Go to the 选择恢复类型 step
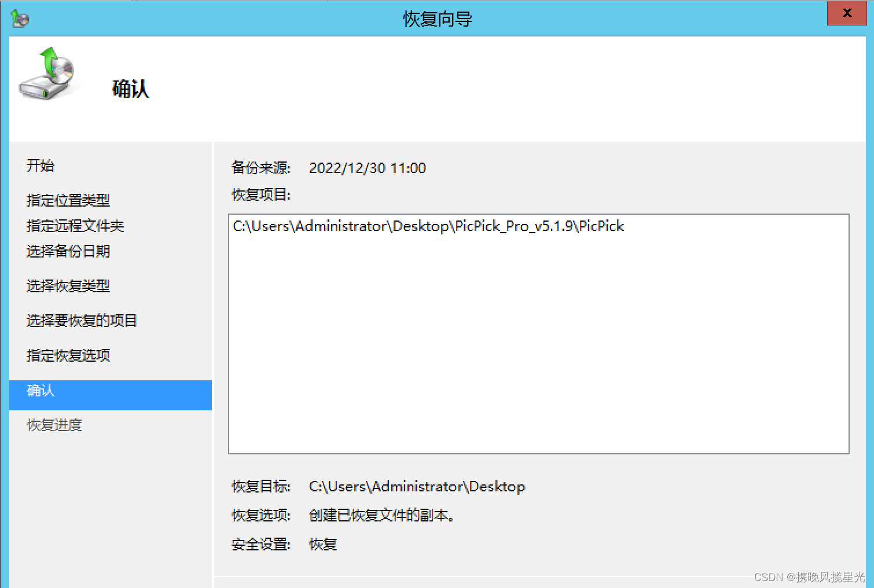 pyautogui.click(x=68, y=286)
